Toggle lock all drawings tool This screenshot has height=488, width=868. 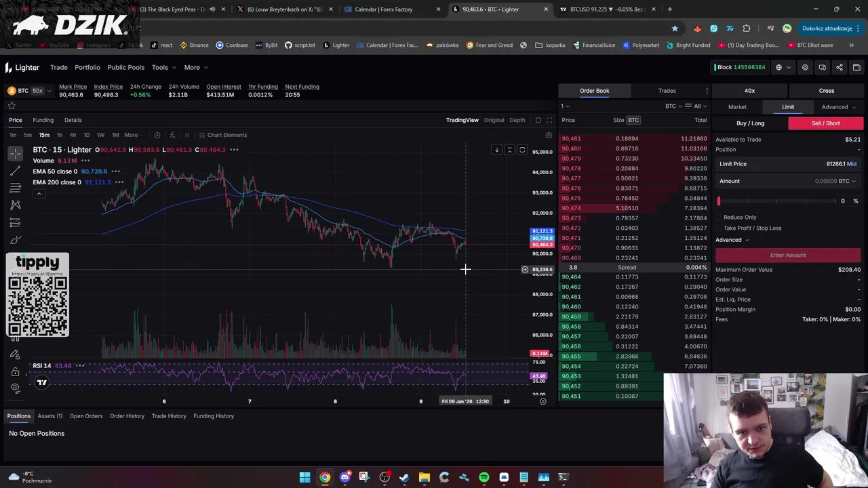point(16,371)
